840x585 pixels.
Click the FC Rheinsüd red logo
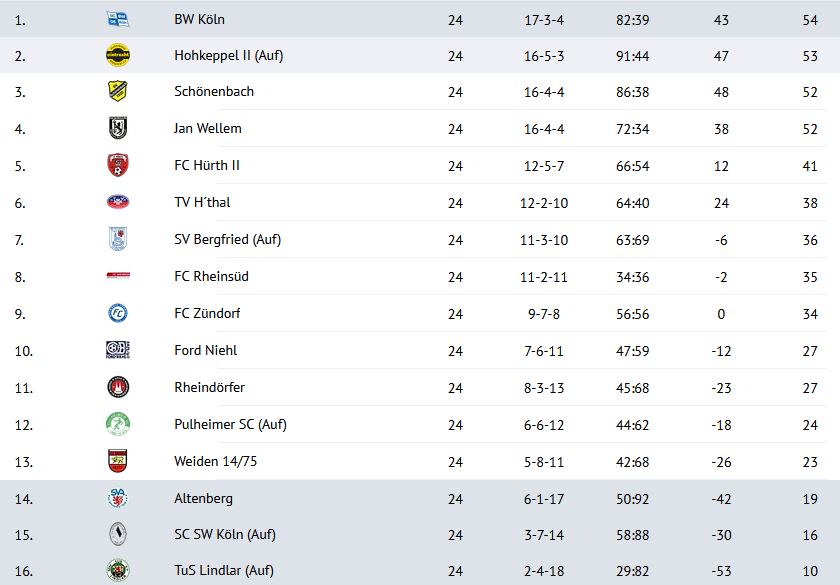click(118, 276)
